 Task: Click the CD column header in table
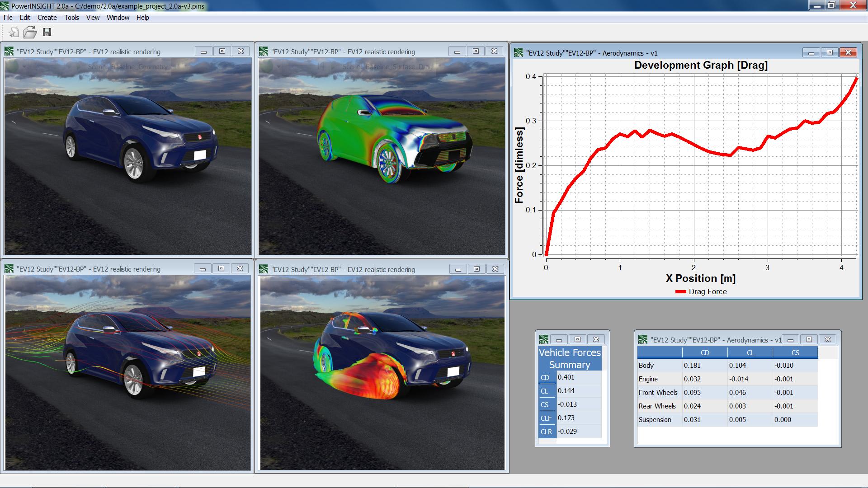click(x=704, y=353)
